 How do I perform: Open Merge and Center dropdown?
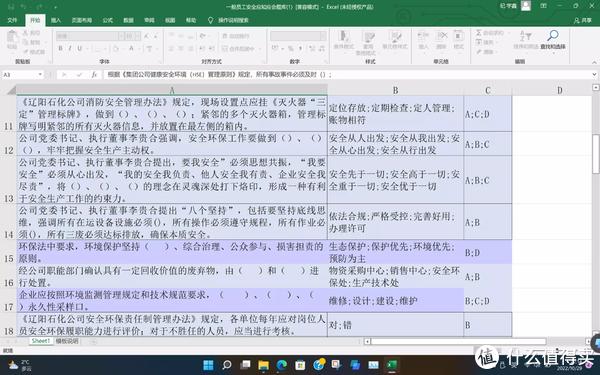coord(259,49)
